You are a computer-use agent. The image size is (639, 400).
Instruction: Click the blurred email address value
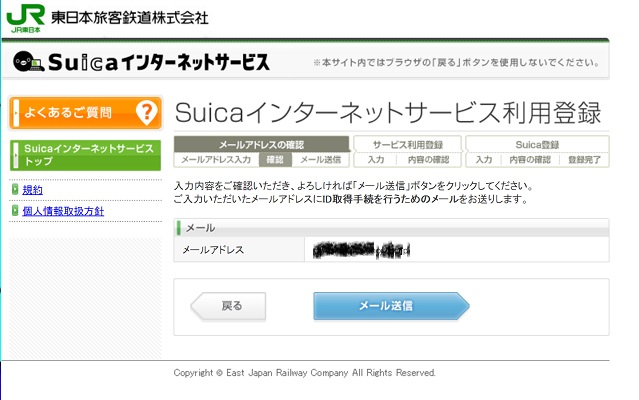tap(361, 250)
